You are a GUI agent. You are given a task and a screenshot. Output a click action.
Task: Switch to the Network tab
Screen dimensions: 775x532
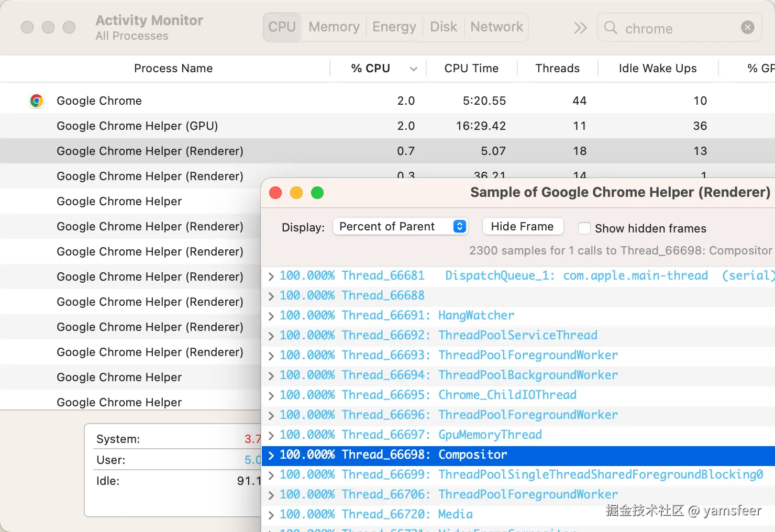point(497,27)
